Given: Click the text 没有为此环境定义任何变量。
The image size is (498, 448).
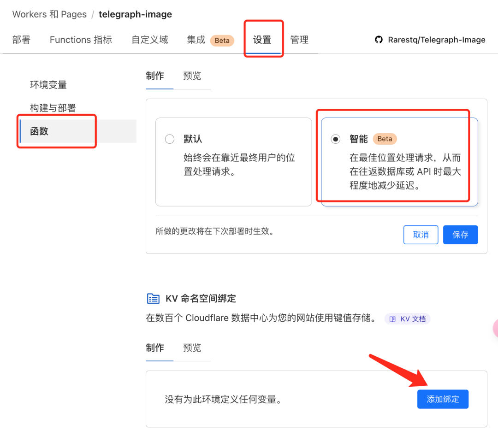Looking at the screenshot, I should click(x=223, y=400).
